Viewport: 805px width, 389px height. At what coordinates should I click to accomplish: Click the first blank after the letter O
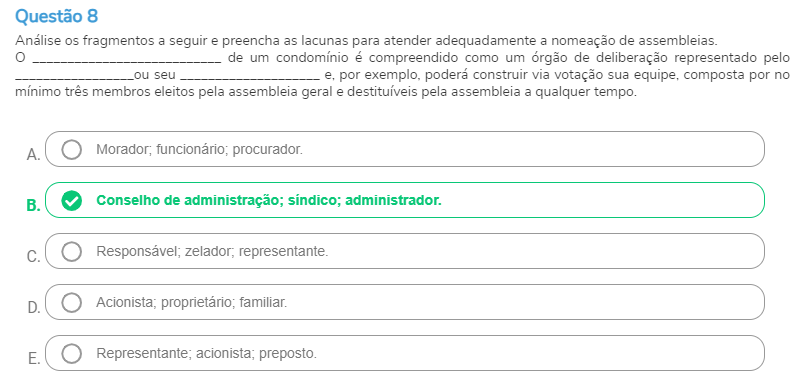pos(127,60)
